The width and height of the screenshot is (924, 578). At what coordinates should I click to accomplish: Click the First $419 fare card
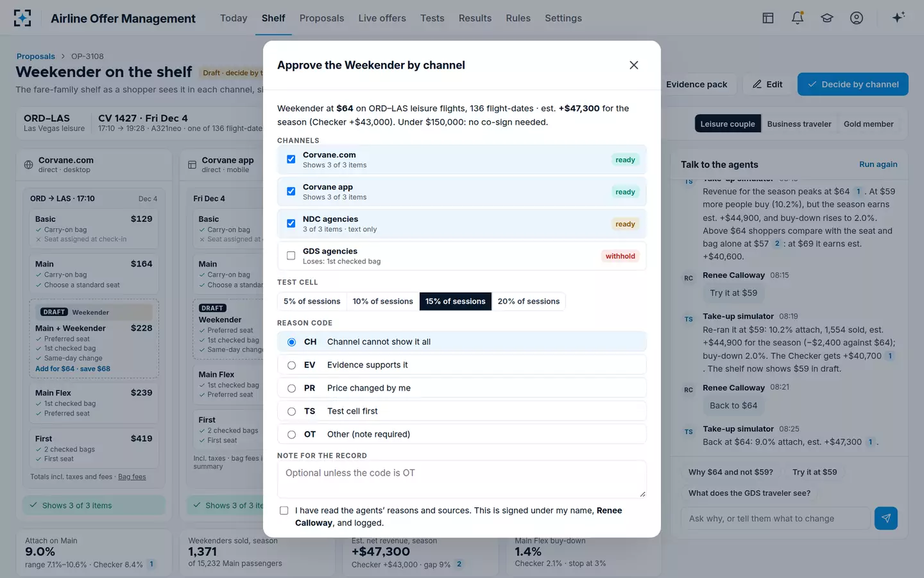[94, 448]
